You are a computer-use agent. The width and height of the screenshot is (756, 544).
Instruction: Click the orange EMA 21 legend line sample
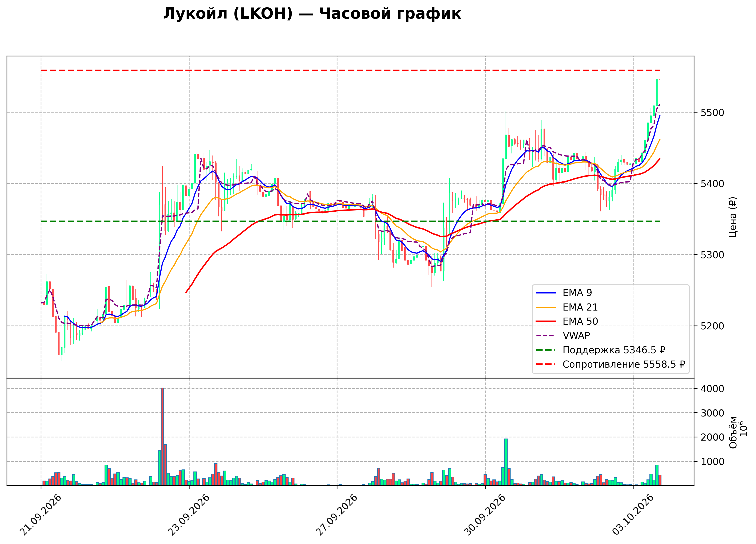tap(546, 307)
